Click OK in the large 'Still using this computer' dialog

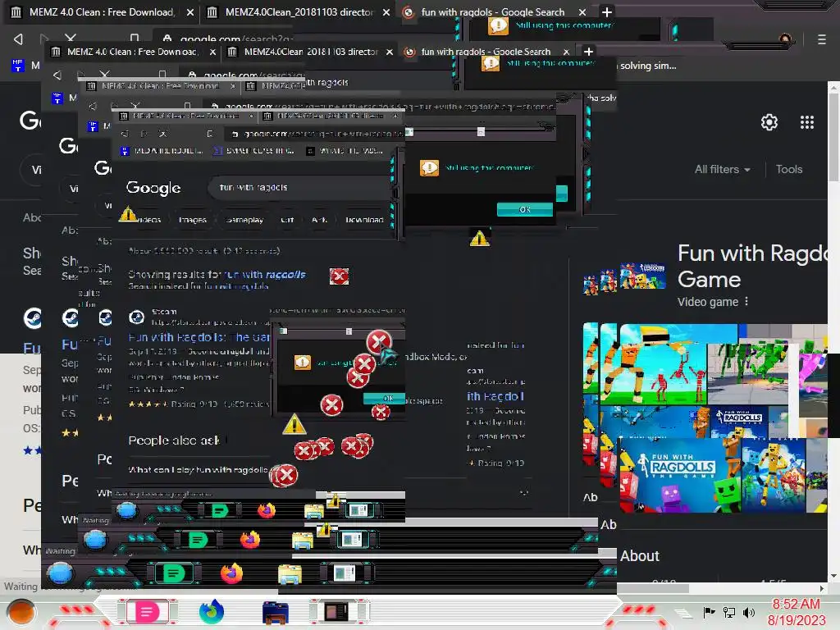point(524,209)
